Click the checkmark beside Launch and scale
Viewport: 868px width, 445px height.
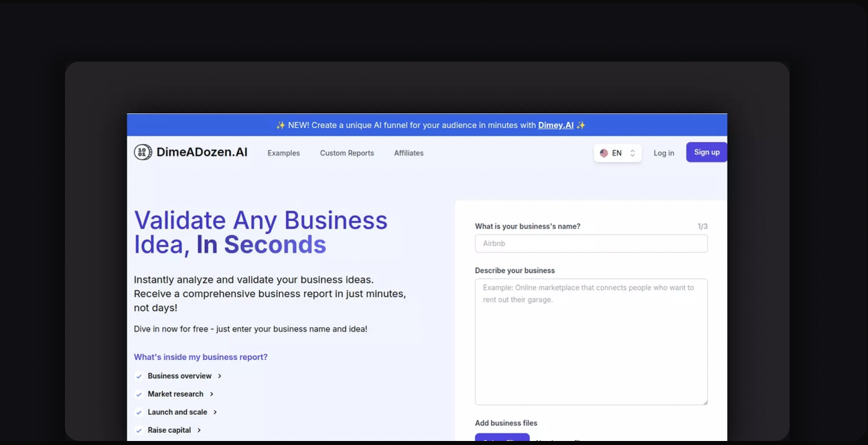pyautogui.click(x=139, y=412)
